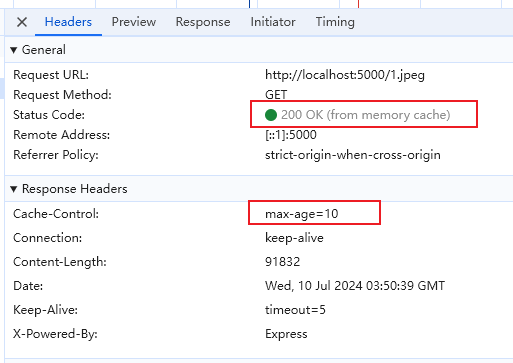Image resolution: width=513 pixels, height=363 pixels.
Task: Select the max-age=10 Cache-Control value
Action: (302, 214)
